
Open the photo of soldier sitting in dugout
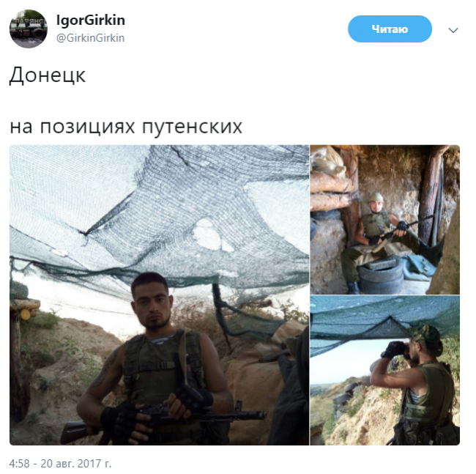[x=385, y=220]
